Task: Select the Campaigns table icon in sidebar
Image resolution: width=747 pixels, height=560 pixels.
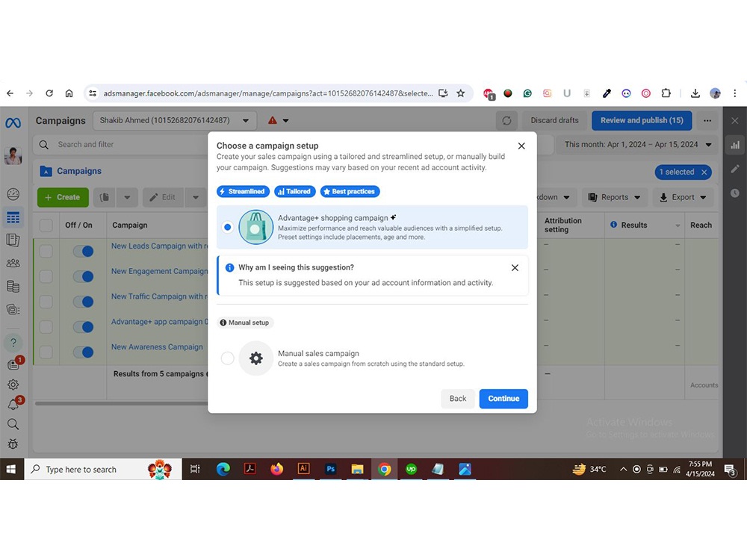Action: click(13, 217)
